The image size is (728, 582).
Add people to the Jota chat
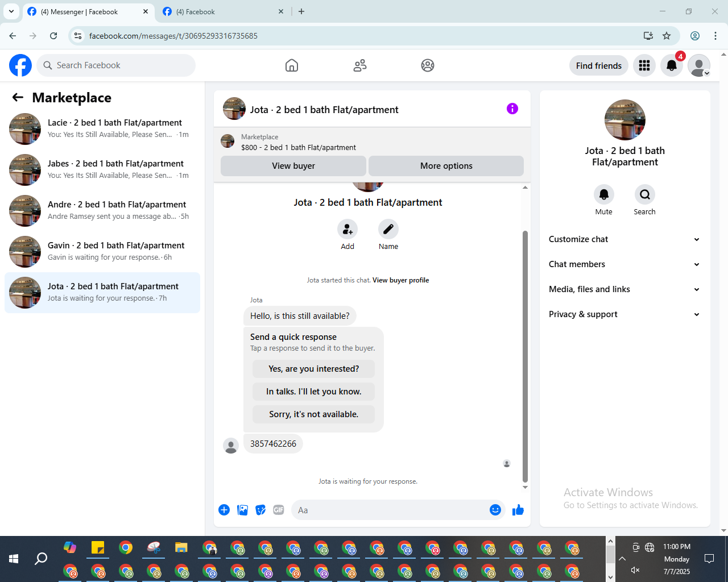348,230
